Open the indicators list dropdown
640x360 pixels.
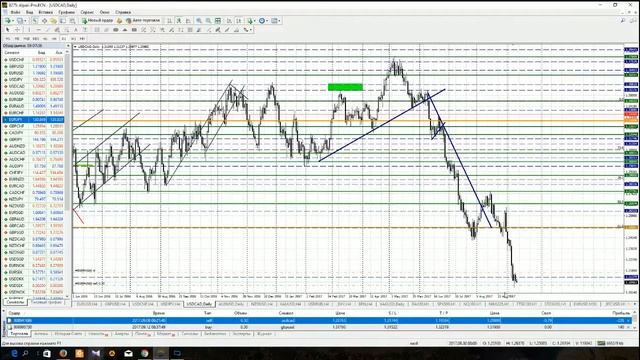click(x=251, y=20)
